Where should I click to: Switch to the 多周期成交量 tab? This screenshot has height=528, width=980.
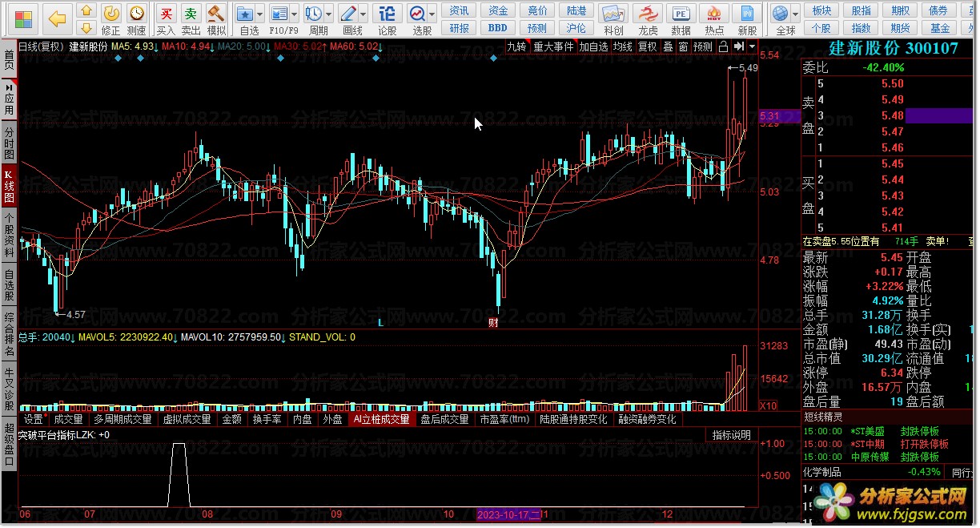point(122,419)
